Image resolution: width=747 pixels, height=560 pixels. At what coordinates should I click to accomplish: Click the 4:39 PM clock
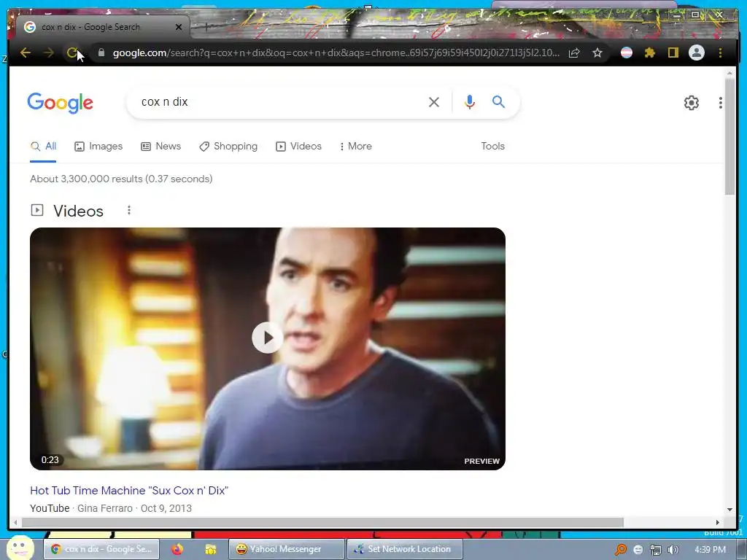click(710, 550)
